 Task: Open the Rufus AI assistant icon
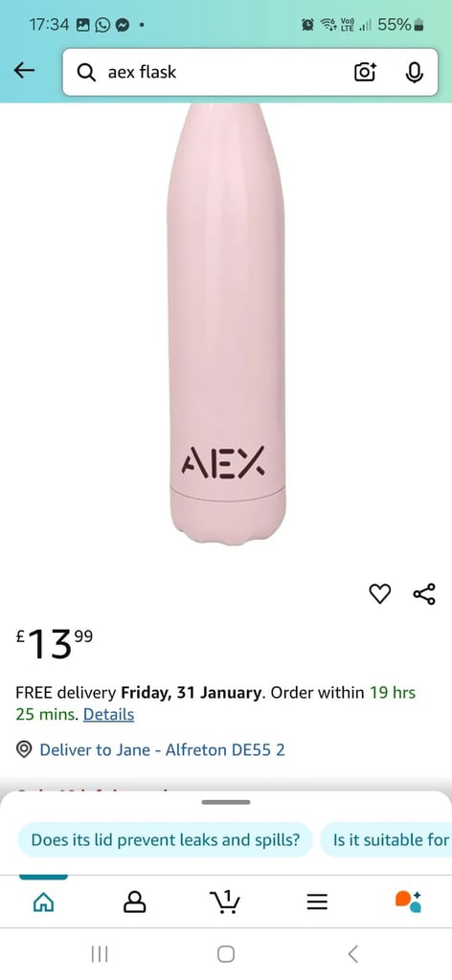click(408, 901)
